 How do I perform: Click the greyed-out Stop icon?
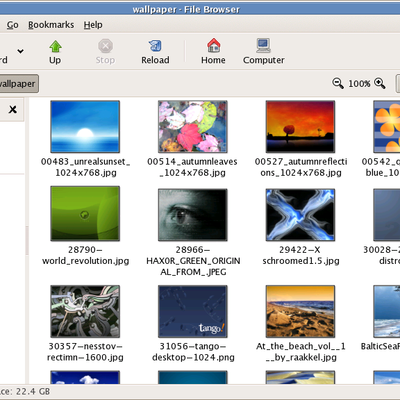coord(105,46)
